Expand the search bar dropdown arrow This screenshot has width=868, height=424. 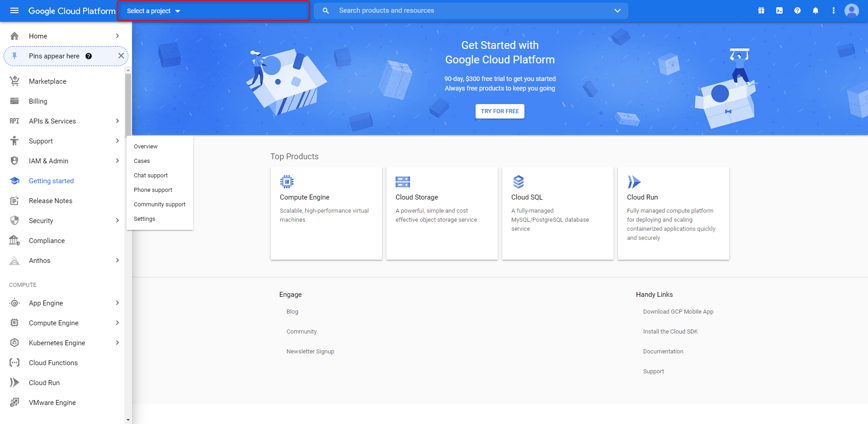pyautogui.click(x=618, y=10)
